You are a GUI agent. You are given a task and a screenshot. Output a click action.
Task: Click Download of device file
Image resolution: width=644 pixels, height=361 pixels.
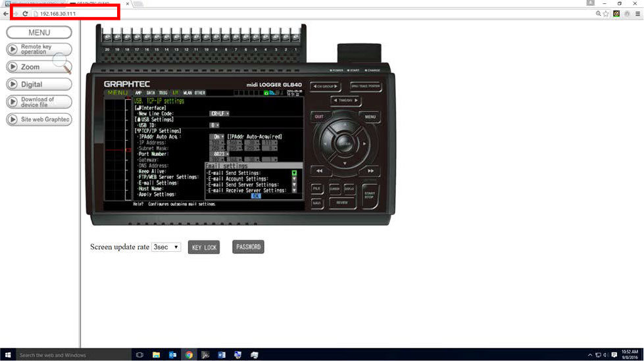(x=39, y=102)
